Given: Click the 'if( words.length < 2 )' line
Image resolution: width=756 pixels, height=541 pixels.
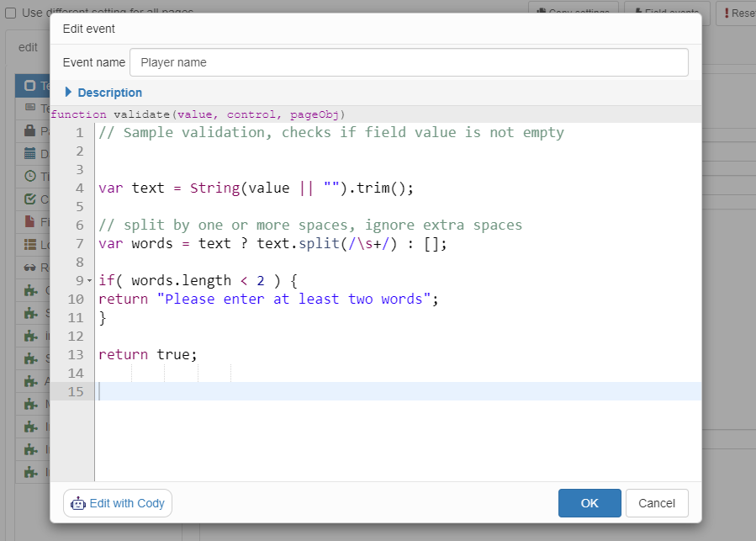Looking at the screenshot, I should [x=198, y=280].
